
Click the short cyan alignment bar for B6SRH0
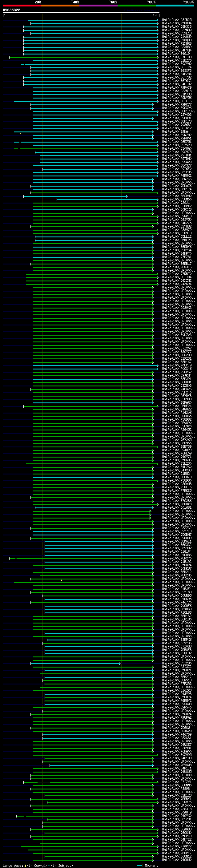tap(75, 196)
